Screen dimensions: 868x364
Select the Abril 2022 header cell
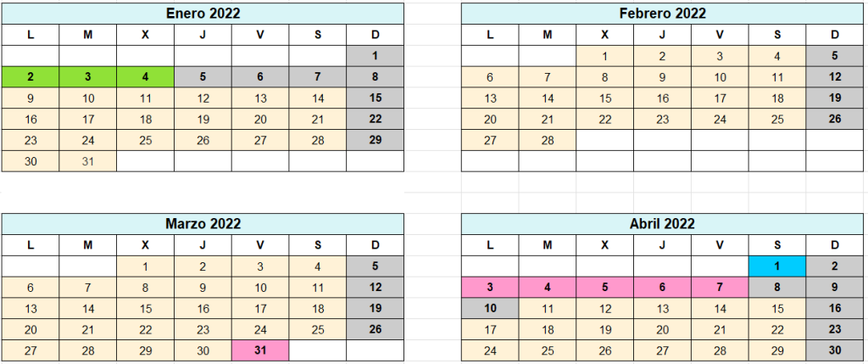point(663,224)
